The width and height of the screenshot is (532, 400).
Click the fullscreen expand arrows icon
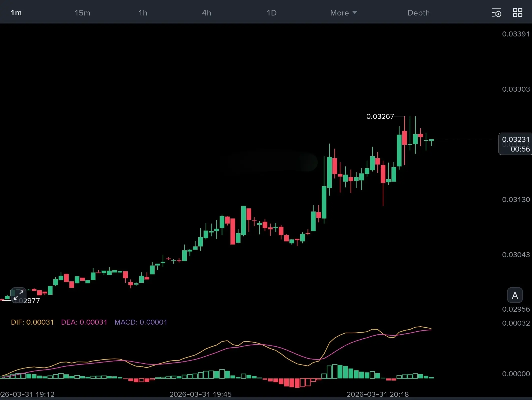[x=18, y=295]
